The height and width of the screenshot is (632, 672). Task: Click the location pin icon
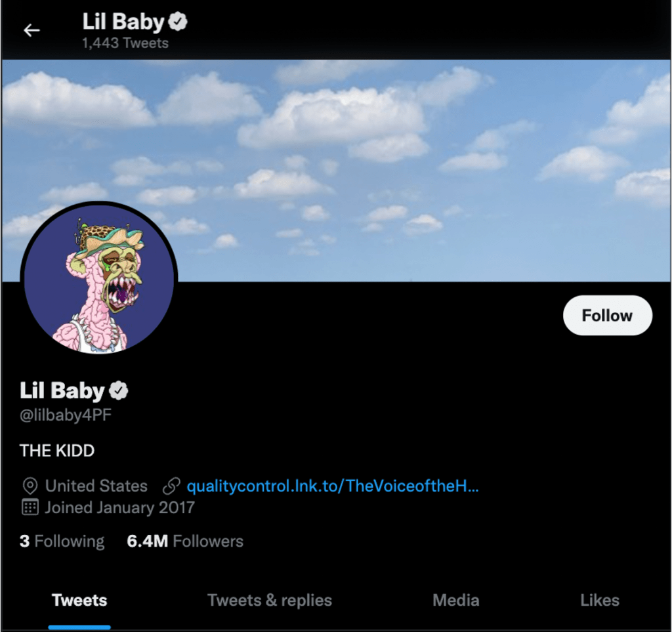pyautogui.click(x=30, y=486)
